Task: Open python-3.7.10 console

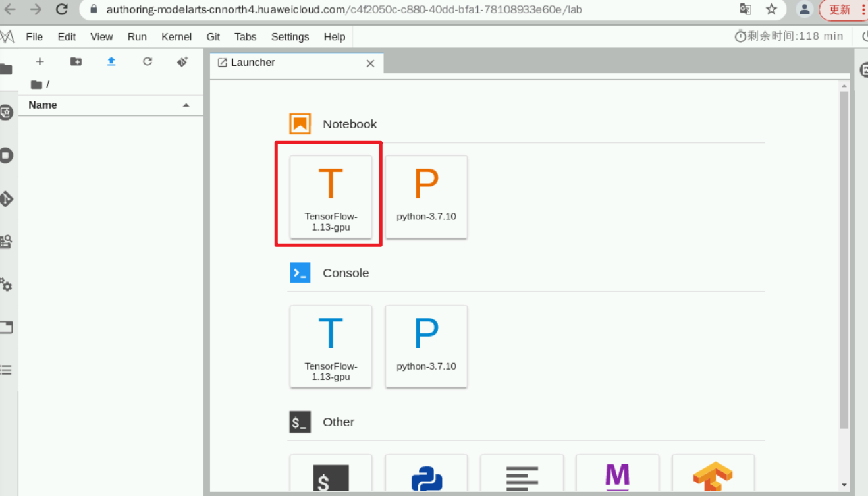Action: coord(426,346)
